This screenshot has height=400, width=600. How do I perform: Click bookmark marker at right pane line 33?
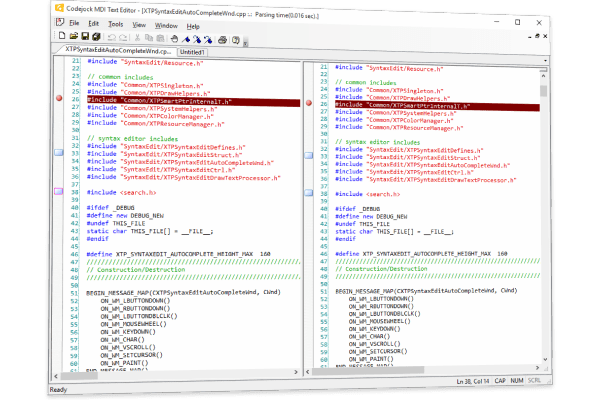point(309,155)
